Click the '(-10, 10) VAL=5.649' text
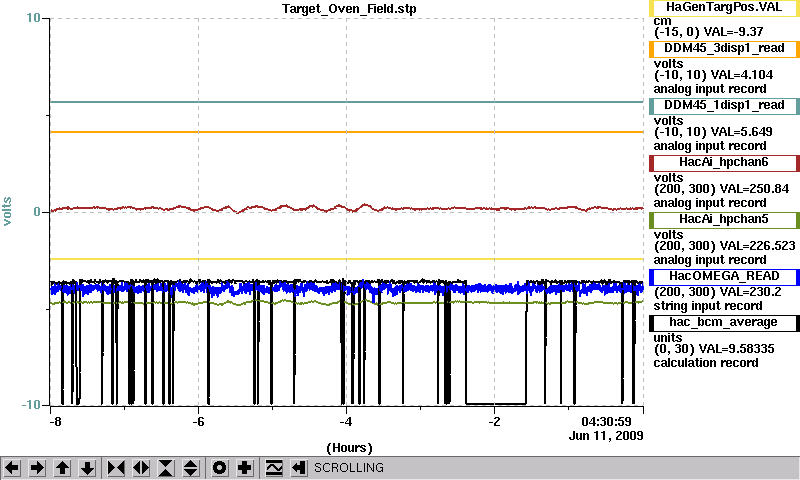The width and height of the screenshot is (800, 480). [713, 132]
